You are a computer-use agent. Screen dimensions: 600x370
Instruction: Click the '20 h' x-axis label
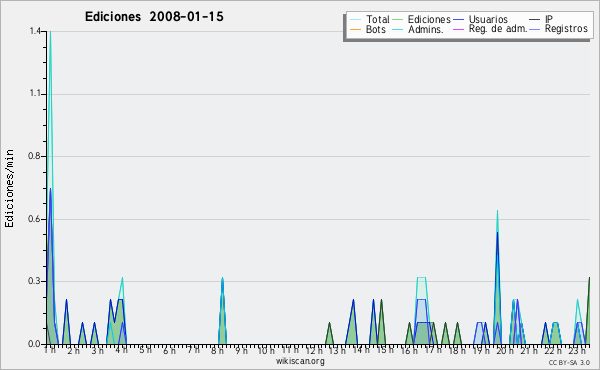tap(505, 350)
